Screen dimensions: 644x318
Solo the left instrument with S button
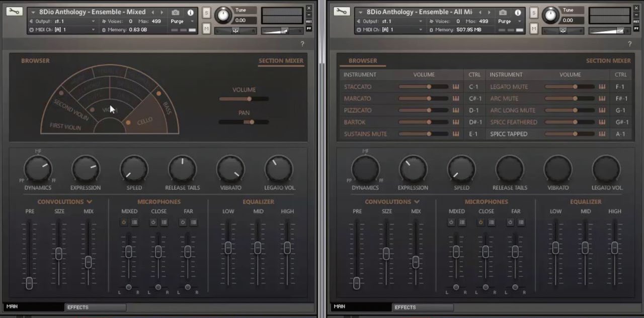coord(206,13)
